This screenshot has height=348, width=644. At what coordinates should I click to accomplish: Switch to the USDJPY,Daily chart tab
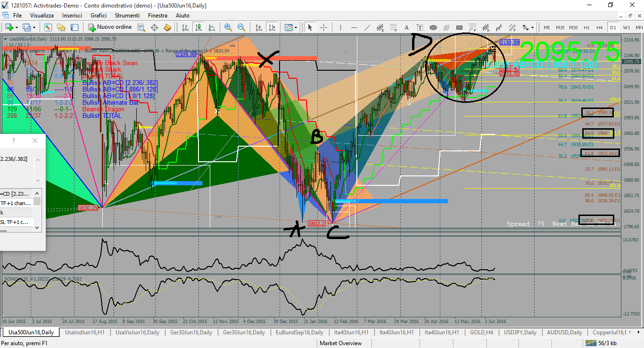(520, 332)
